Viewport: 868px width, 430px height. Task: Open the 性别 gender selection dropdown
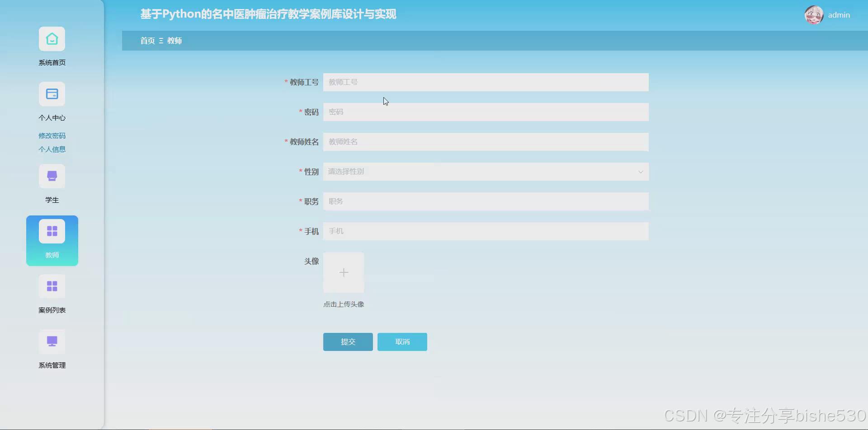[x=486, y=172]
